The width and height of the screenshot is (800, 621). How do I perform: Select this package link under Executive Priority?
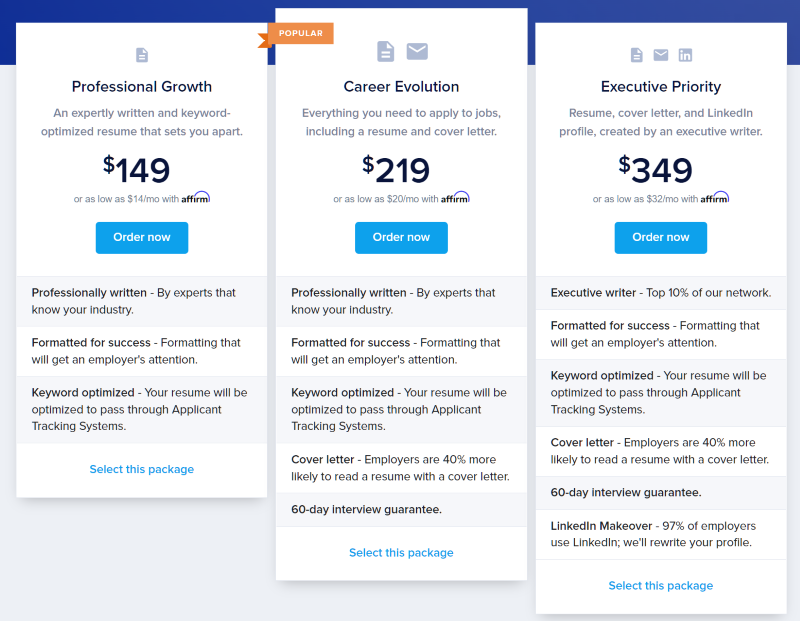(x=661, y=586)
